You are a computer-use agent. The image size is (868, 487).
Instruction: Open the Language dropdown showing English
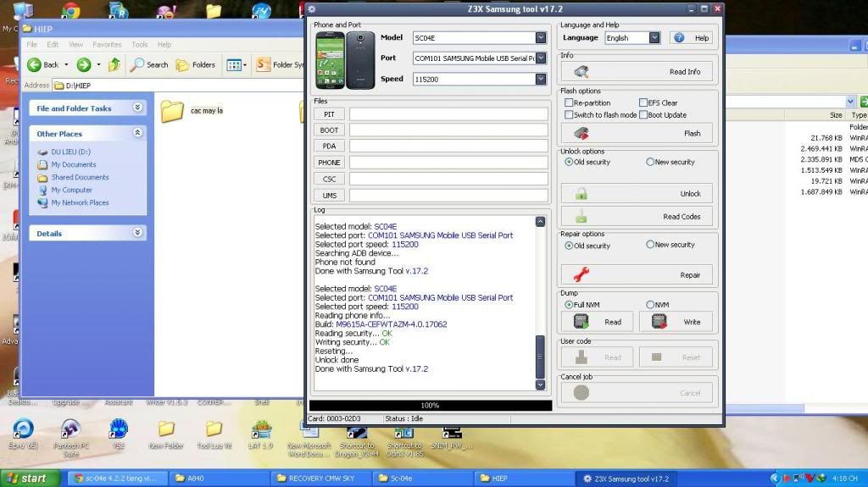coord(654,37)
